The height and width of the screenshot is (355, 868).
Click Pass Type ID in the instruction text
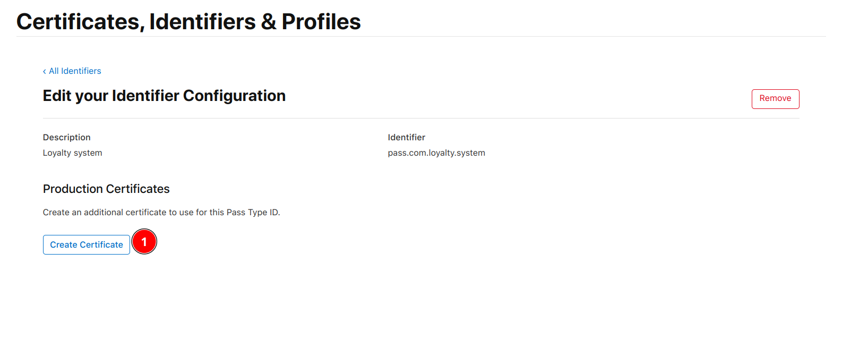(x=252, y=213)
